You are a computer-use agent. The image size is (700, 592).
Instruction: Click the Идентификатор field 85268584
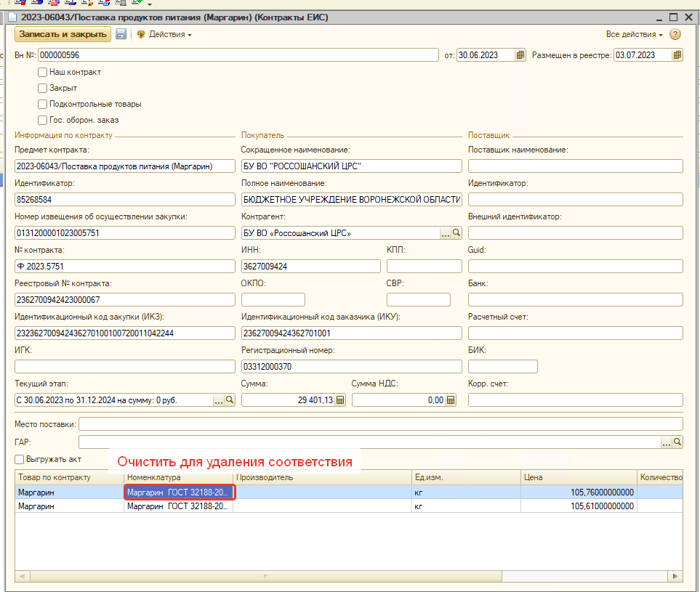[125, 200]
